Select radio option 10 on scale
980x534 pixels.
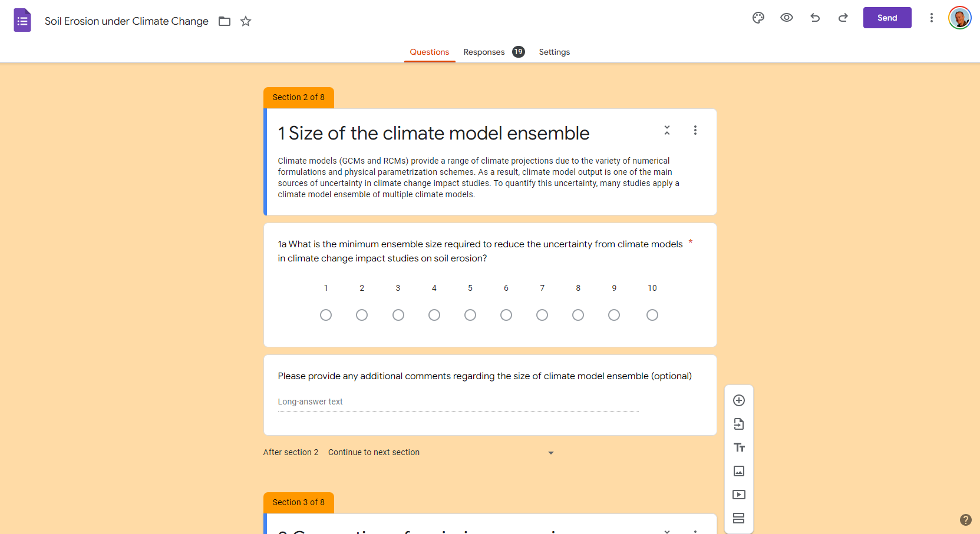652,315
